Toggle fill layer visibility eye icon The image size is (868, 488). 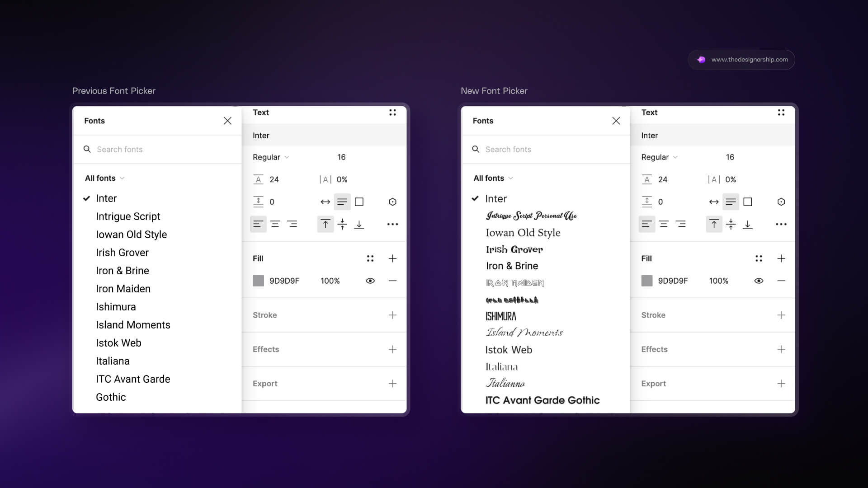coord(370,281)
